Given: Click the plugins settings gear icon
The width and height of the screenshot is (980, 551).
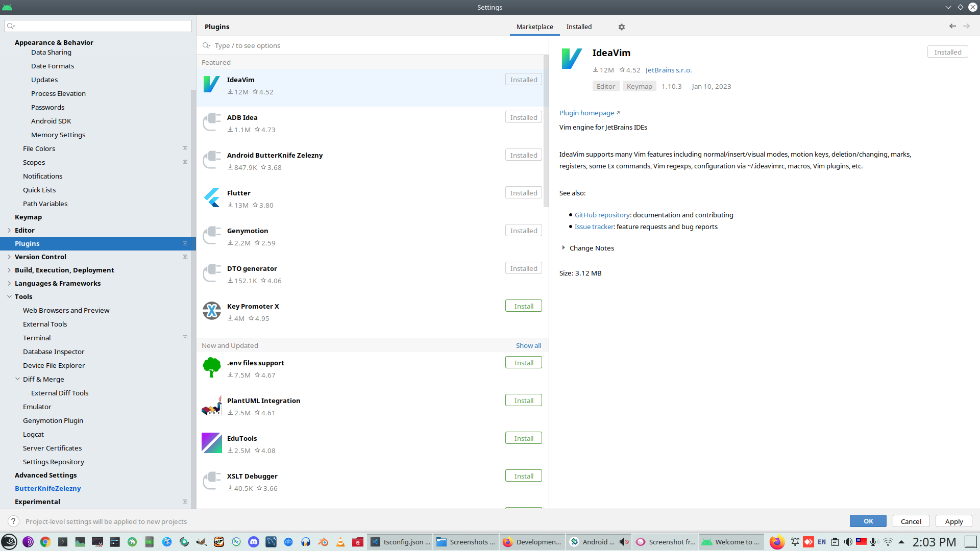Looking at the screenshot, I should coord(621,27).
